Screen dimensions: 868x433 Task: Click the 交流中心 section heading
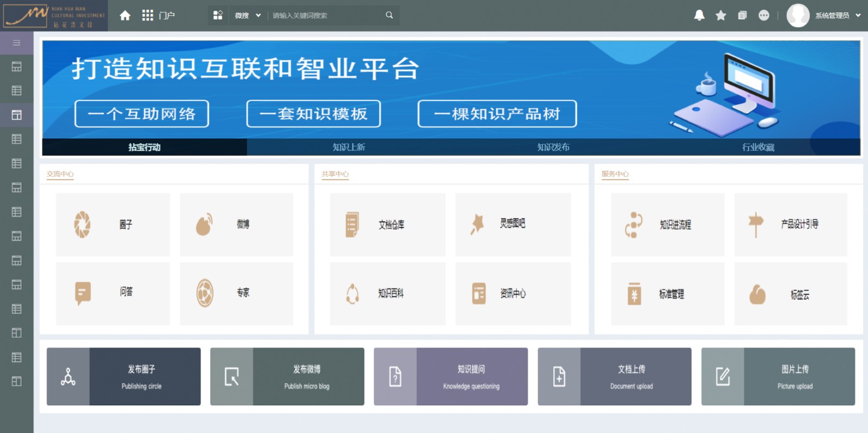[x=60, y=174]
